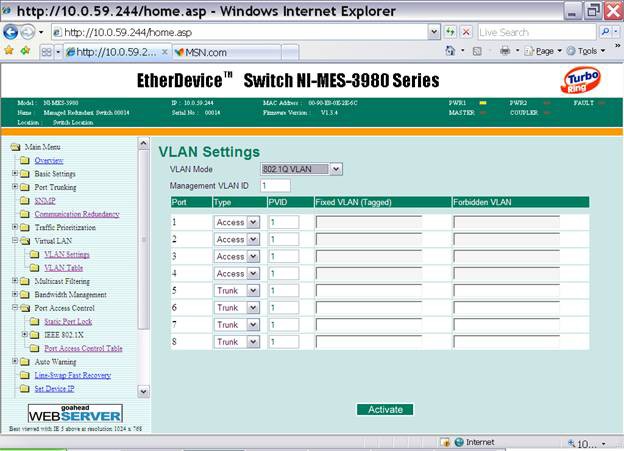Click the goahead WebServer logo
The image size is (624, 451).
[74, 413]
